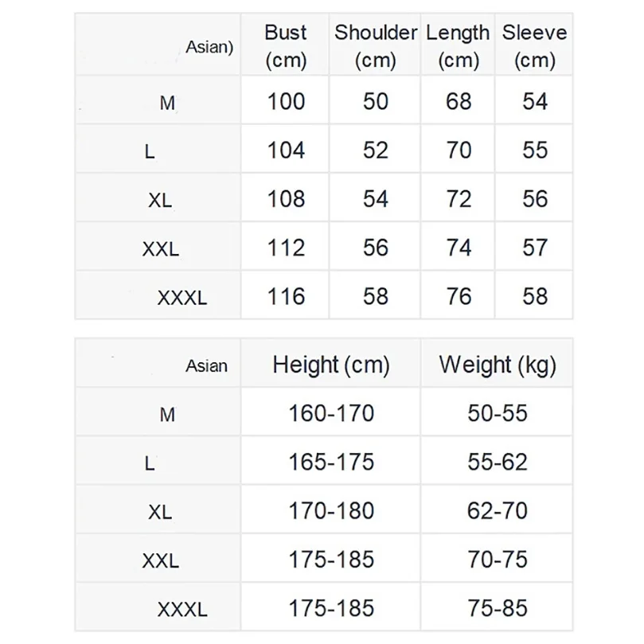The image size is (644, 644).
Task: Select the XXL shoulder value 56
Action: pos(376,248)
